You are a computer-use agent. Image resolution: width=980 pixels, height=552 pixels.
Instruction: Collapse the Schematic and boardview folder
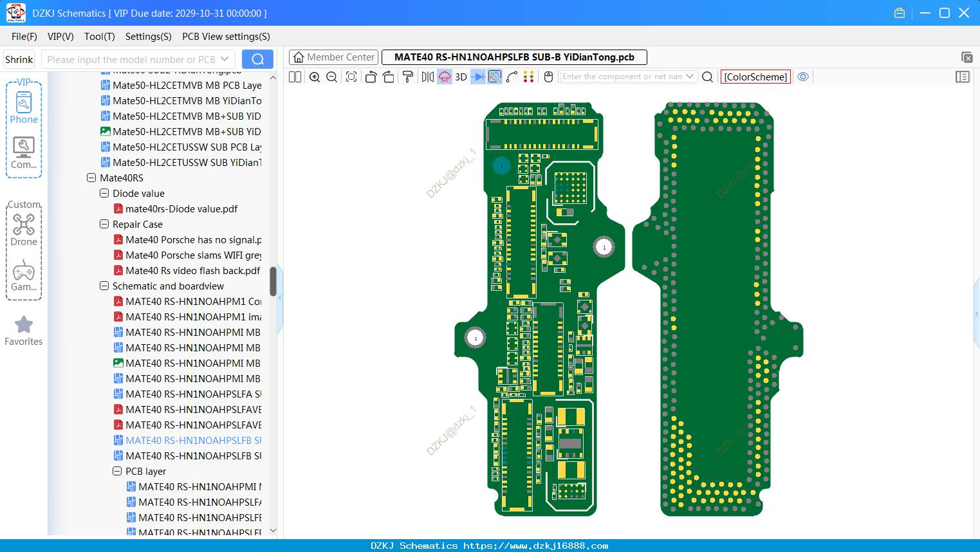pos(104,286)
